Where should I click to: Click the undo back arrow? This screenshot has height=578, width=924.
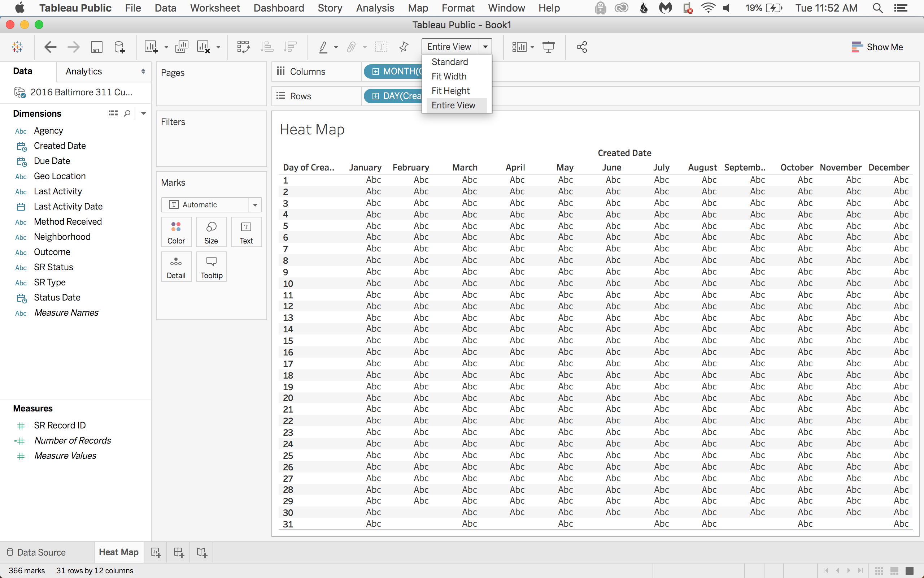51,47
